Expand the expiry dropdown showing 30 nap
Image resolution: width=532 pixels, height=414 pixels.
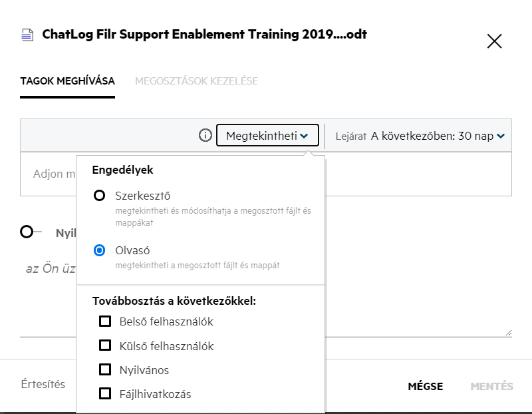click(432, 136)
